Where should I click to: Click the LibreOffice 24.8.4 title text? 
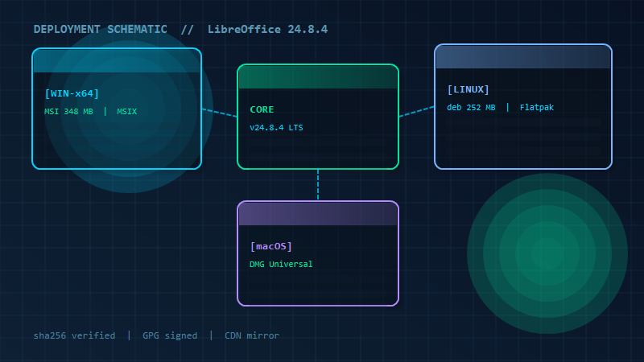[267, 30]
